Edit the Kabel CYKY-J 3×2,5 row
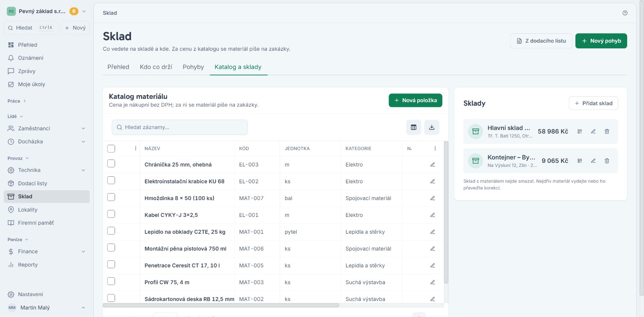 (432, 215)
